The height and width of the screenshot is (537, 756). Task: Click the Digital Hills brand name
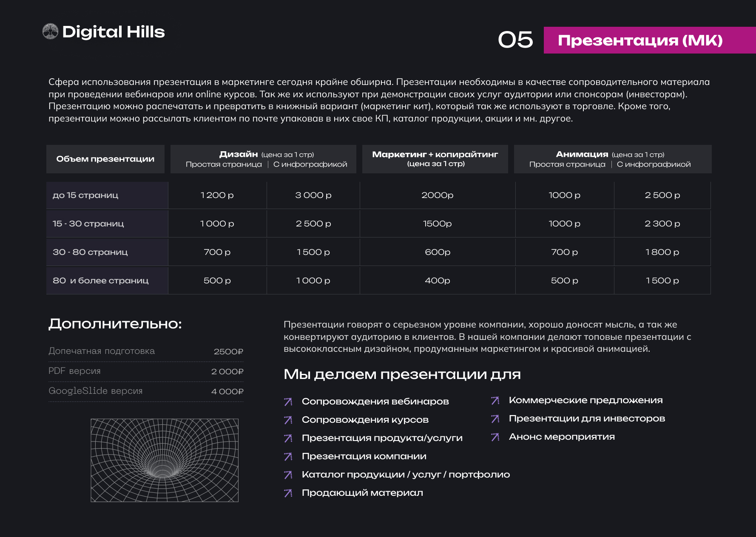[114, 32]
